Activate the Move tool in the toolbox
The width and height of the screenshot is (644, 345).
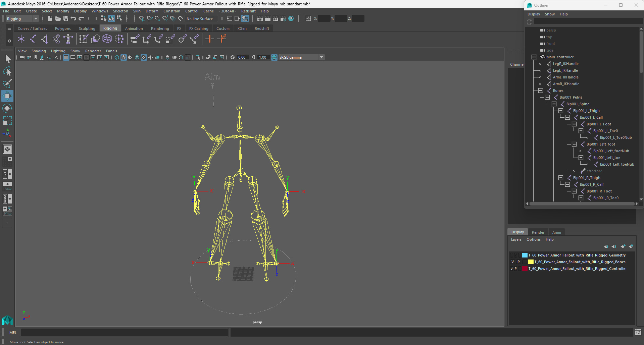click(x=7, y=96)
